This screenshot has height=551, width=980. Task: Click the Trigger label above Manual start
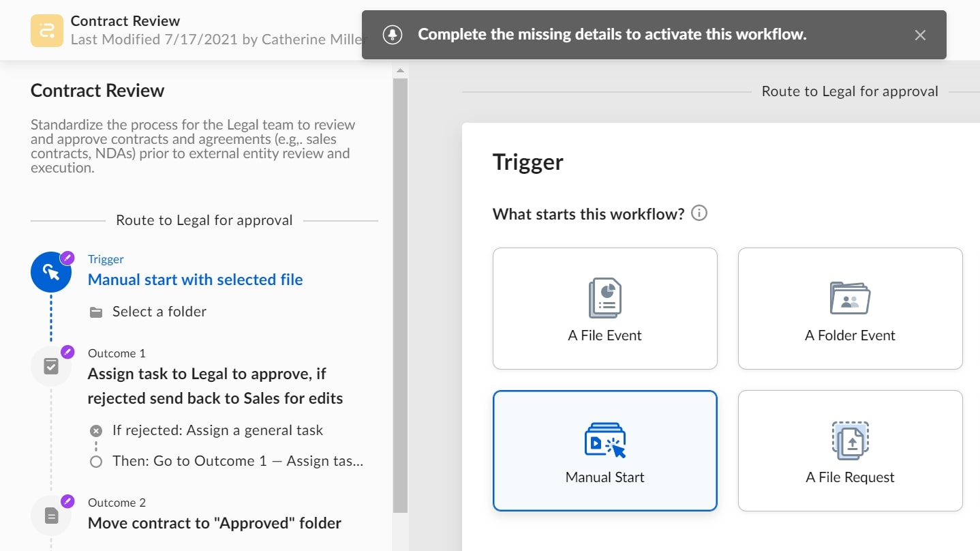click(106, 259)
